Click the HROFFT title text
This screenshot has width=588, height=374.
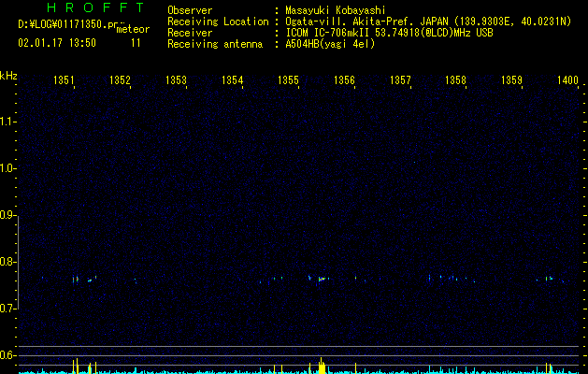[95, 7]
